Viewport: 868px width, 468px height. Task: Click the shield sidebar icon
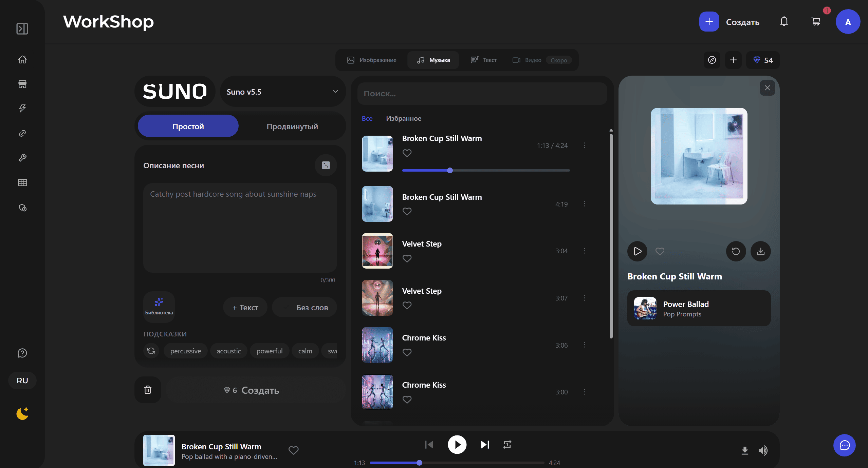22,208
